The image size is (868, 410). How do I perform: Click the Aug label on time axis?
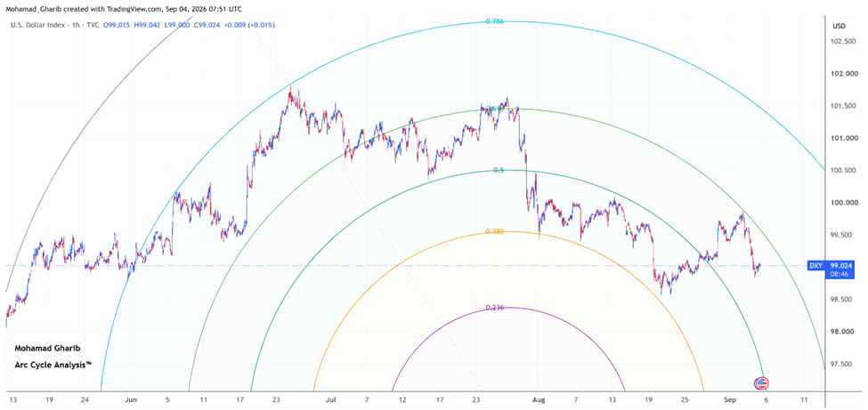coord(539,399)
